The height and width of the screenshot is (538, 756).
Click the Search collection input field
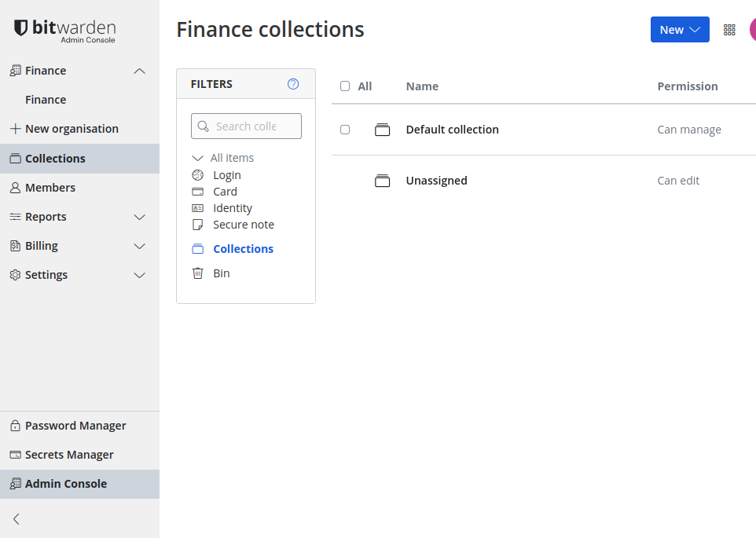coord(247,126)
